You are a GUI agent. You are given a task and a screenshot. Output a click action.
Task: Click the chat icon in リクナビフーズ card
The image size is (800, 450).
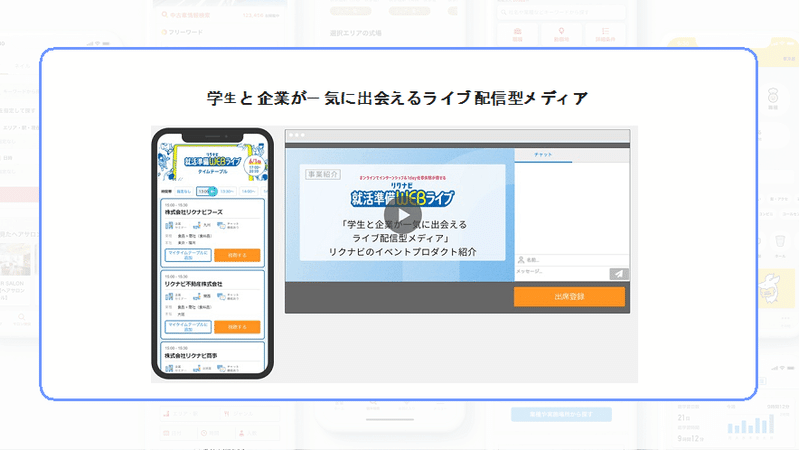pos(221,225)
